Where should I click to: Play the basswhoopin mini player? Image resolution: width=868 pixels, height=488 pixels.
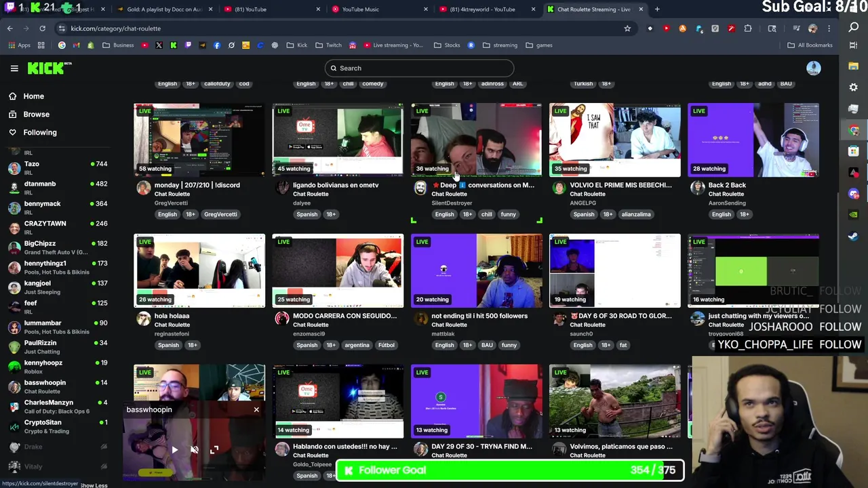coord(174,449)
